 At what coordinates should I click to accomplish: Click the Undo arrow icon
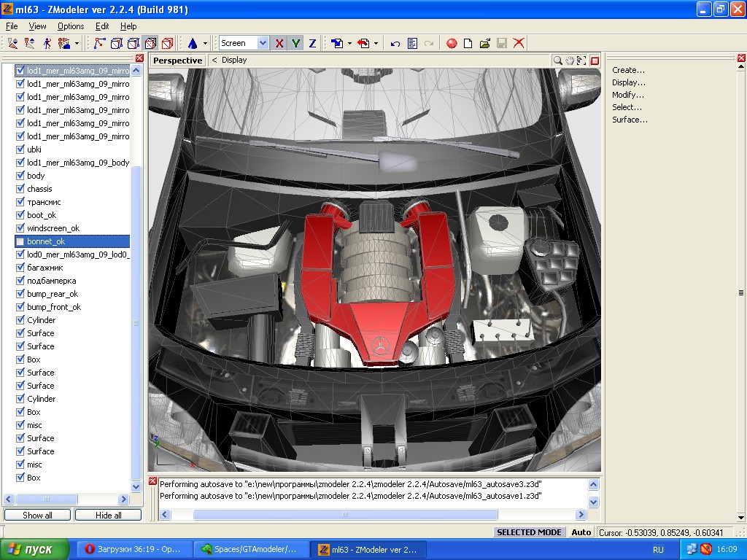point(395,43)
